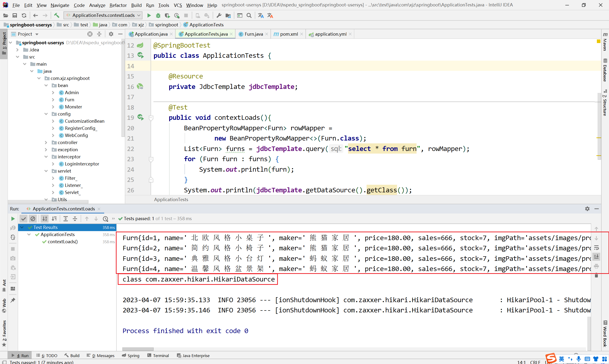This screenshot has width=609, height=364.
Task: Select contextLoads() test result
Action: point(63,242)
